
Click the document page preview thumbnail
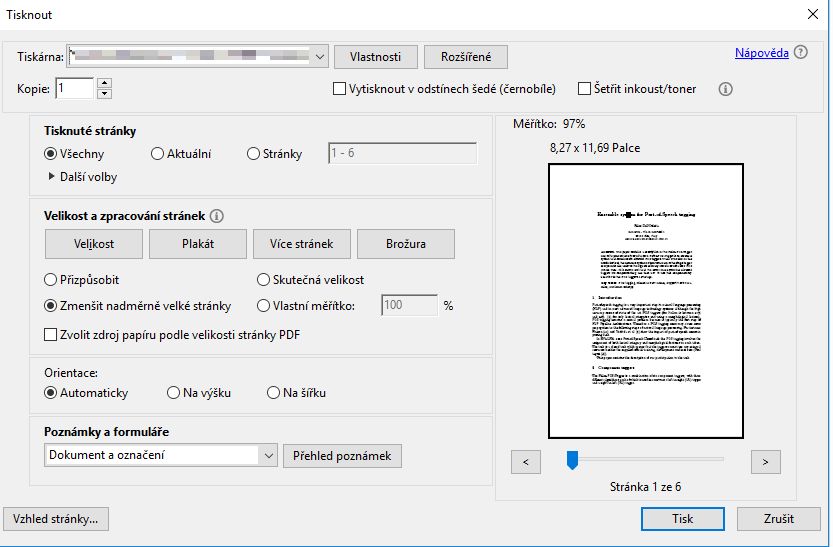pos(645,301)
